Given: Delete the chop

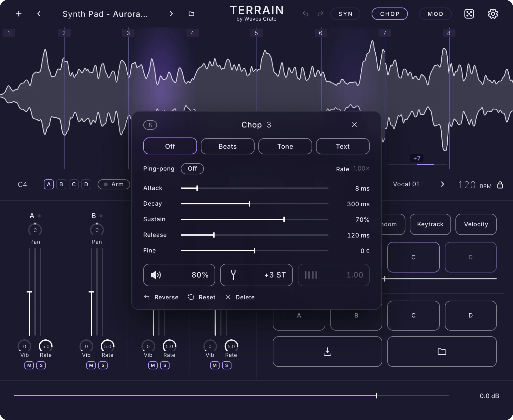Looking at the screenshot, I should click(x=240, y=297).
